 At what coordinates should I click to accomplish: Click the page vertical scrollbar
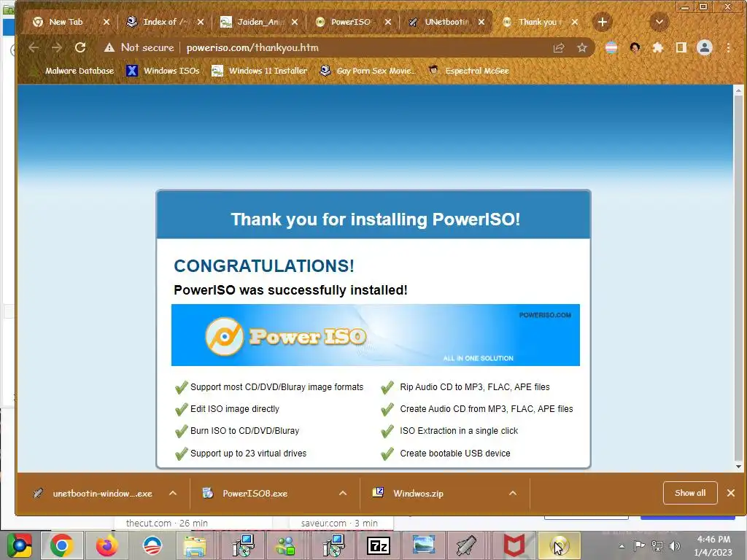(x=738, y=276)
